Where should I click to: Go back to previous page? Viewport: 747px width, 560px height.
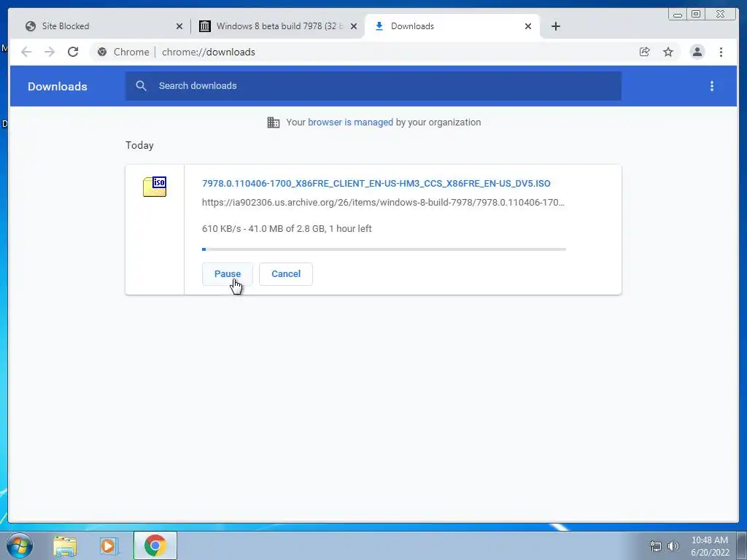click(26, 52)
